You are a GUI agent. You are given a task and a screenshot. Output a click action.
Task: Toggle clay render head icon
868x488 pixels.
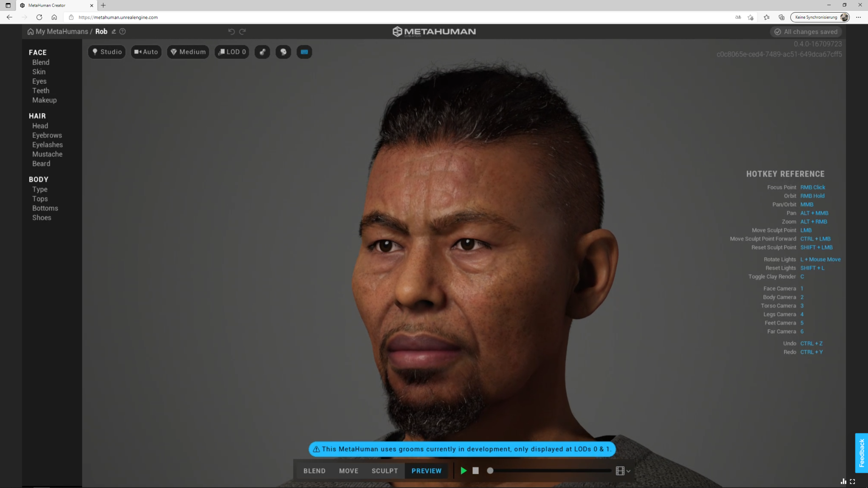283,52
